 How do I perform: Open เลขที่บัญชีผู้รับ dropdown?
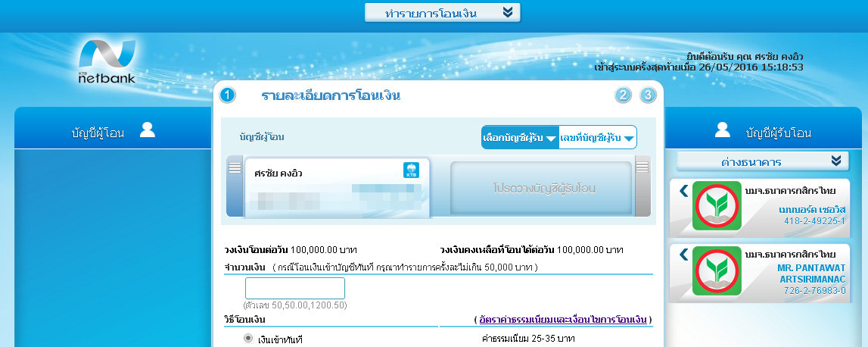tap(598, 137)
